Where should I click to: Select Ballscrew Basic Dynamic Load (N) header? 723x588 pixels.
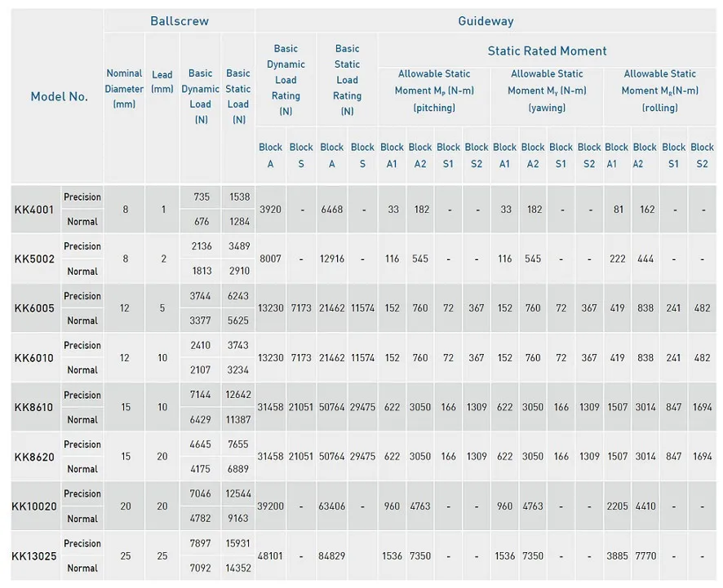tap(200, 96)
